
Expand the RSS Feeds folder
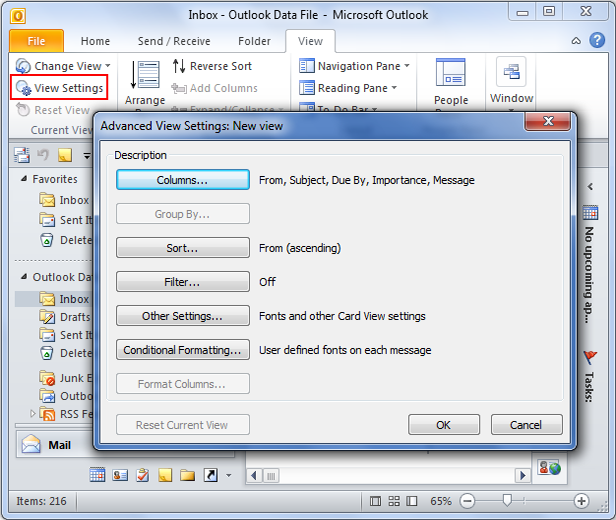pyautogui.click(x=33, y=413)
